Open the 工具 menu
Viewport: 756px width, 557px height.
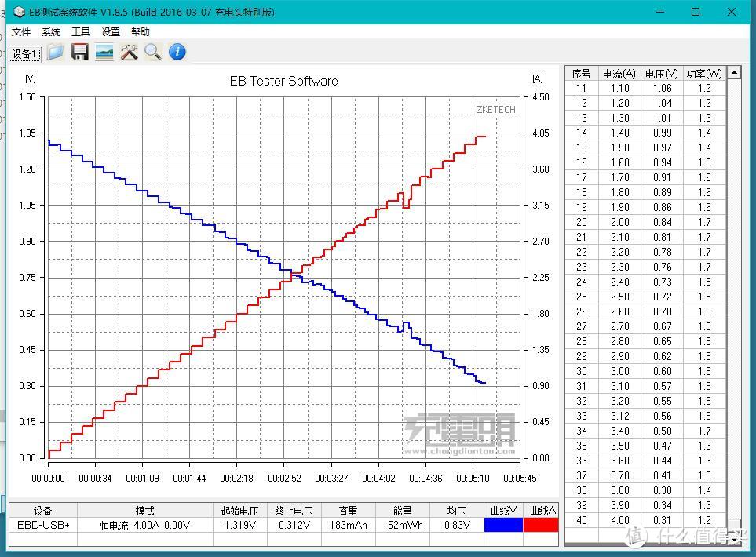coord(81,32)
